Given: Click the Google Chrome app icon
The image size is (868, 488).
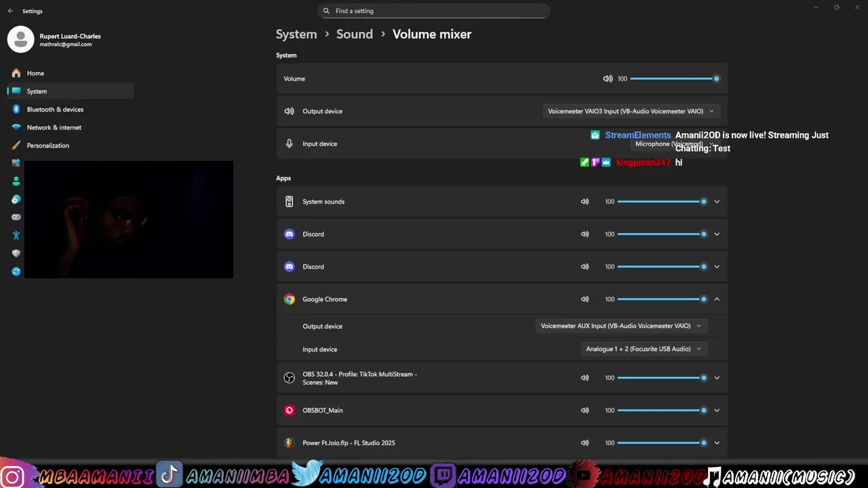Looking at the screenshot, I should tap(289, 299).
